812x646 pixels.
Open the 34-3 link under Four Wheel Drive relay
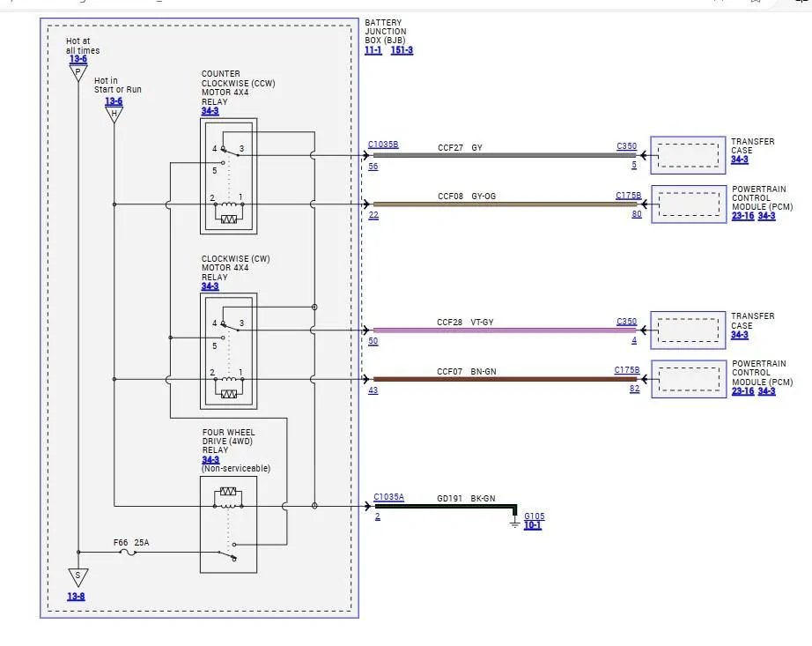click(x=210, y=459)
